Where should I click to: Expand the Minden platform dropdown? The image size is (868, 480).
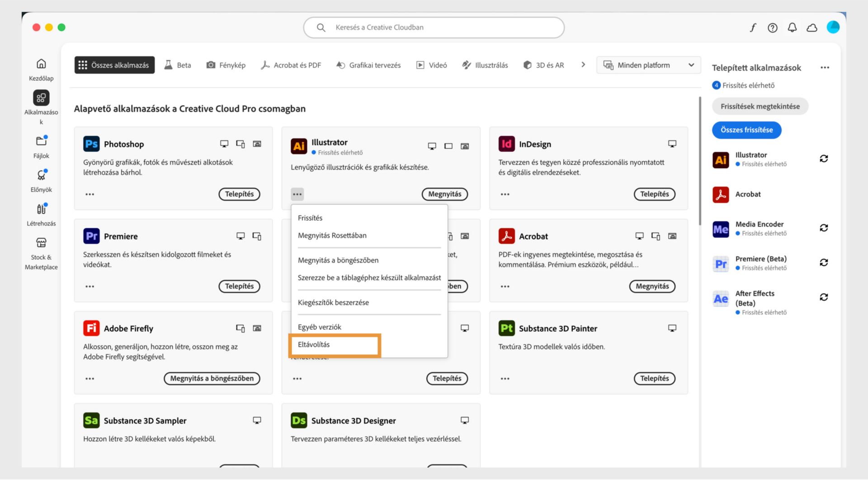[649, 65]
